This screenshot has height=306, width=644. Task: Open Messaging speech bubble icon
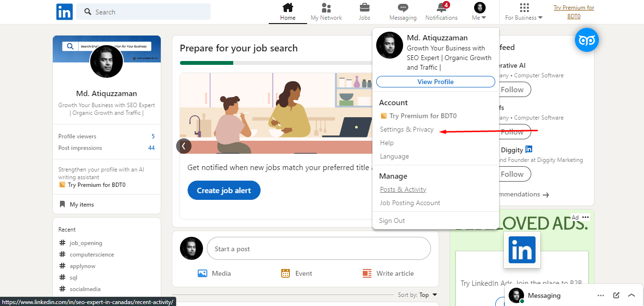tap(403, 8)
